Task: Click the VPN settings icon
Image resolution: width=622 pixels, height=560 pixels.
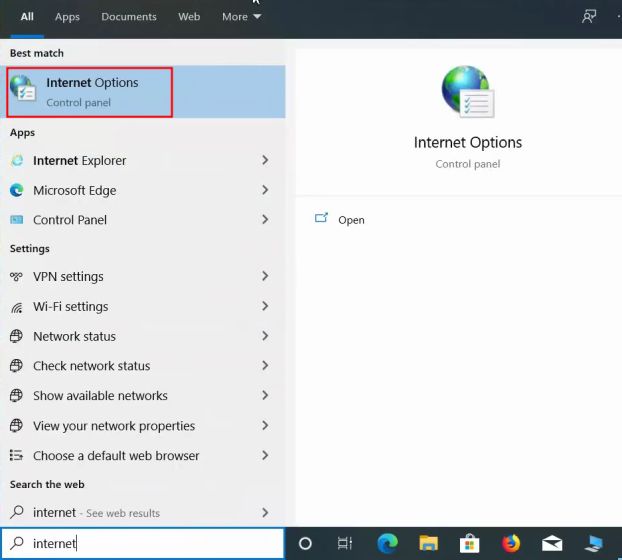Action: tap(16, 276)
